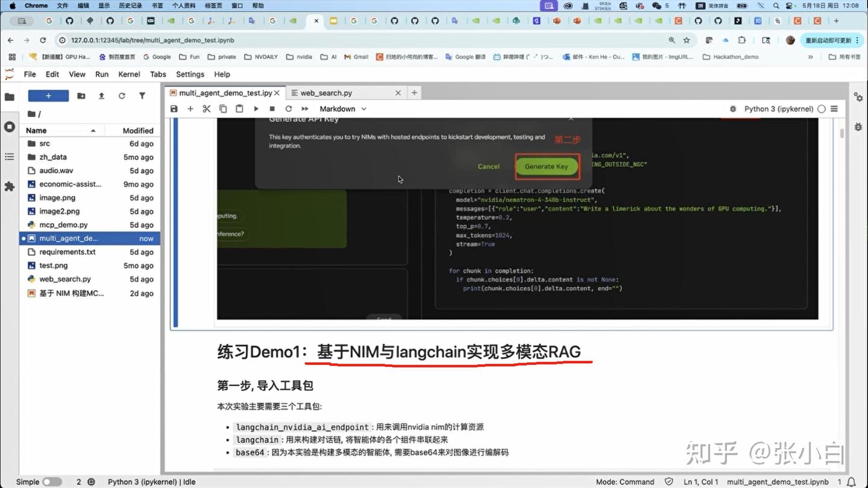The width and height of the screenshot is (868, 488).
Task: Show Running Terminals and Kernels panel
Action: coord(10,127)
